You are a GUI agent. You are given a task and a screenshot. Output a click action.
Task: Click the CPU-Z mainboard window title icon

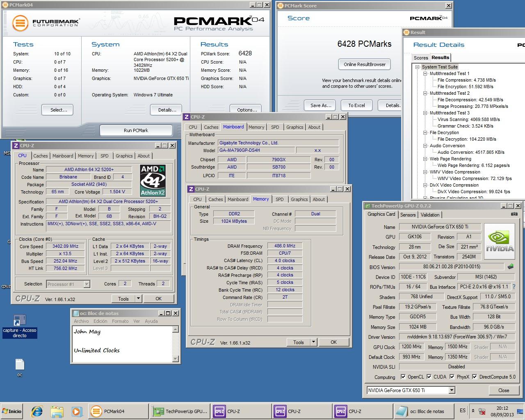(x=187, y=117)
